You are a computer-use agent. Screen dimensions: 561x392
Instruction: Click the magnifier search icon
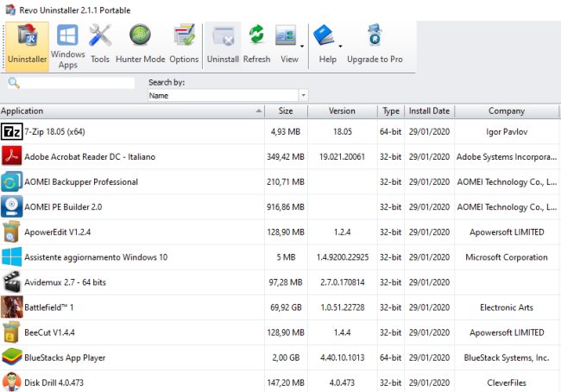tap(14, 83)
